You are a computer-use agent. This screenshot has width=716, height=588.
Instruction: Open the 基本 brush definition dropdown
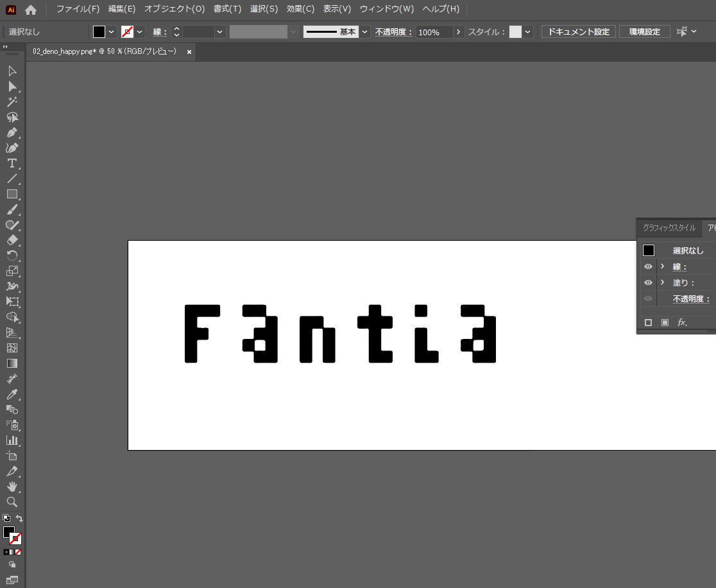point(364,31)
